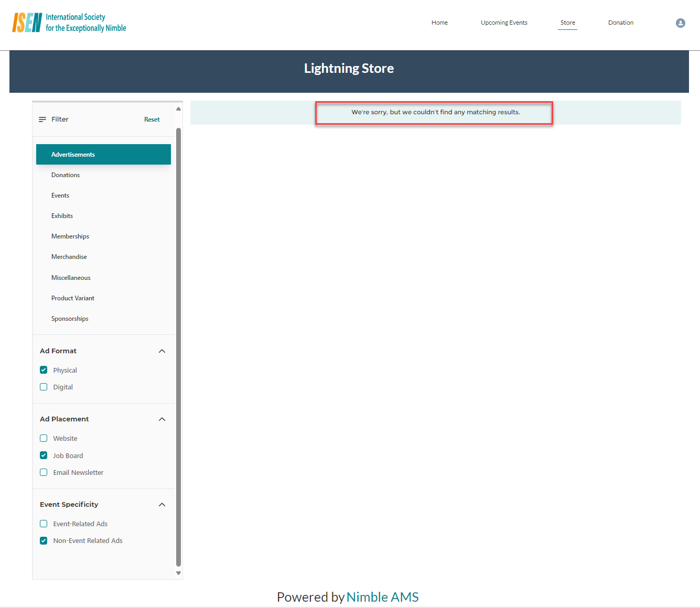
Task: Collapse the Ad Placement section
Action: [162, 419]
